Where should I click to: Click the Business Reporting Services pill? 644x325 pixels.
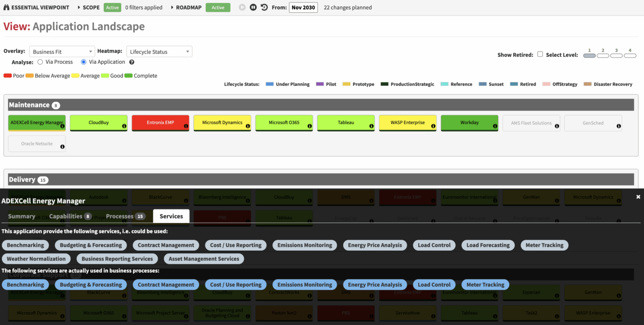click(x=117, y=258)
